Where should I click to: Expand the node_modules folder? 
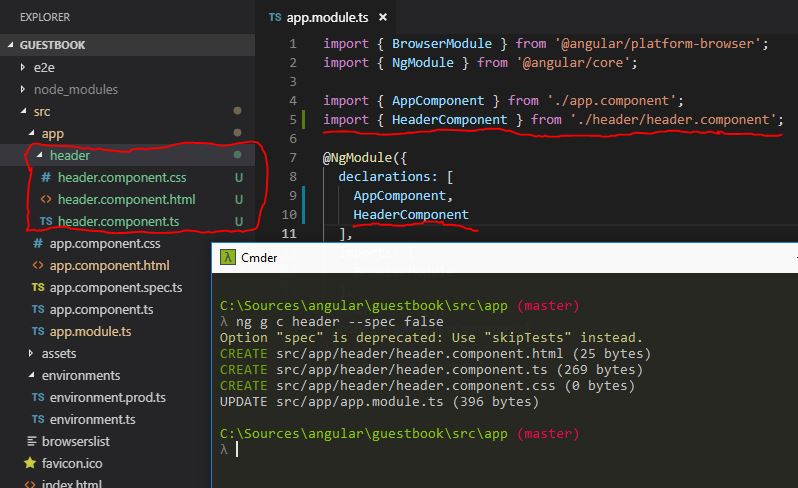pyautogui.click(x=24, y=89)
